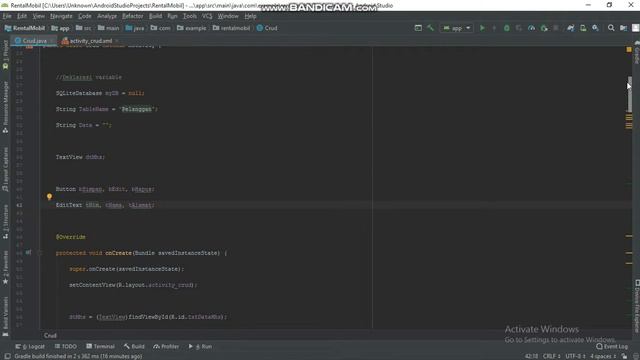Viewport: 640px width, 360px height.
Task: Open the AVD Manager icon
Action: pos(583,28)
